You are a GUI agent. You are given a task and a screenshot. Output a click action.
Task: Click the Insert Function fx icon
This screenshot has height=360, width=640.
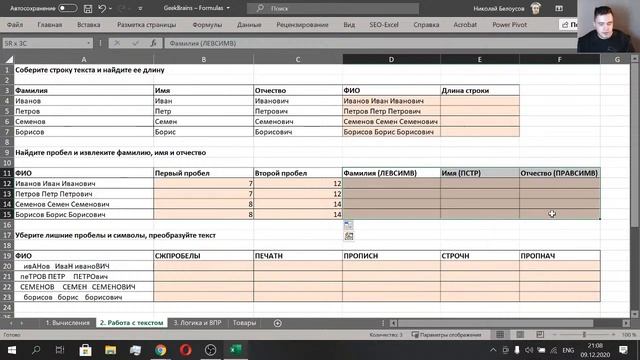153,43
